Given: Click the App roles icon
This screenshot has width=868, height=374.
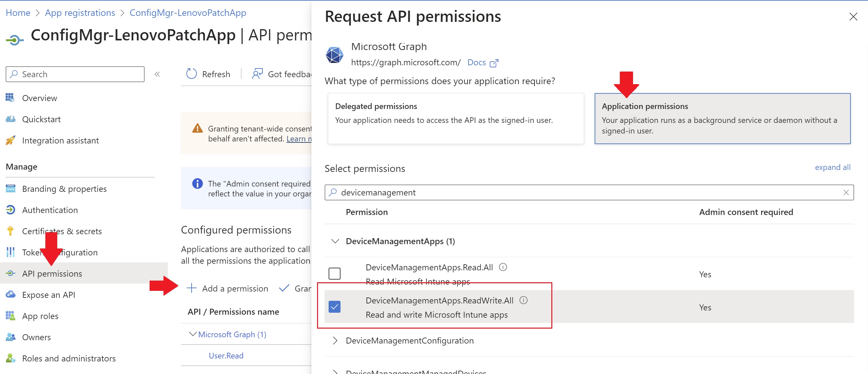Looking at the screenshot, I should coord(10,316).
